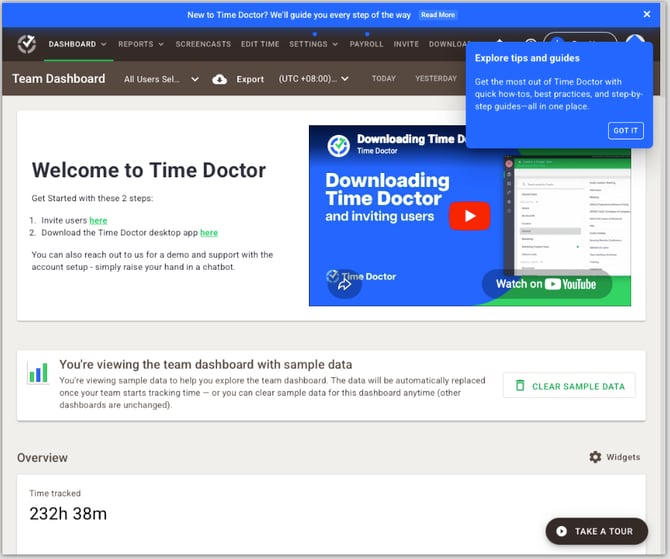Click the cloud download export icon

click(220, 79)
